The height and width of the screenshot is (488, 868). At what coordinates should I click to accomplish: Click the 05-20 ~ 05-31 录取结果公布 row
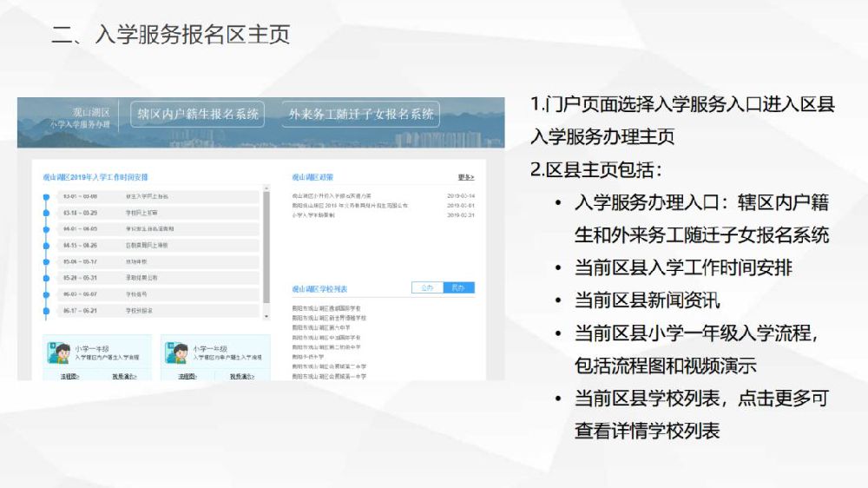(x=158, y=278)
